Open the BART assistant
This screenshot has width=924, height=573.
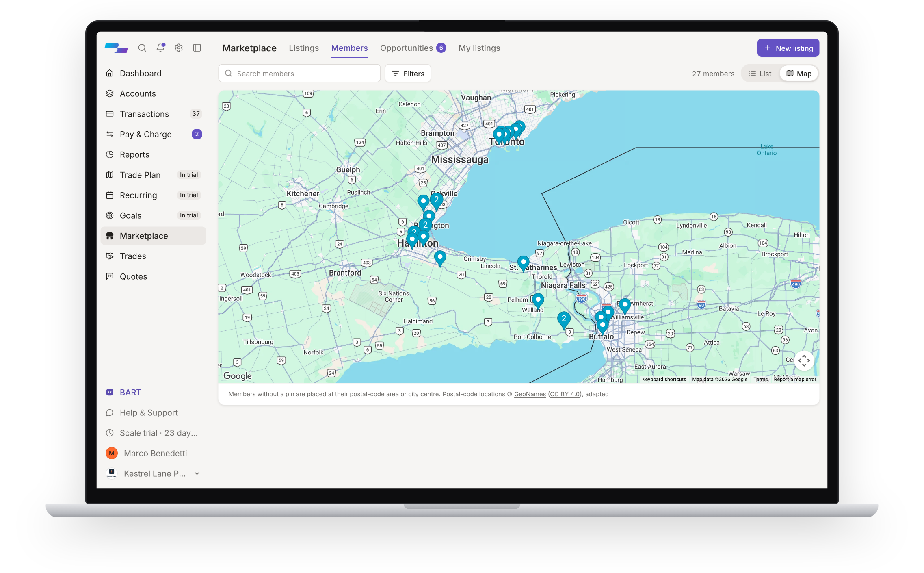pos(153,392)
